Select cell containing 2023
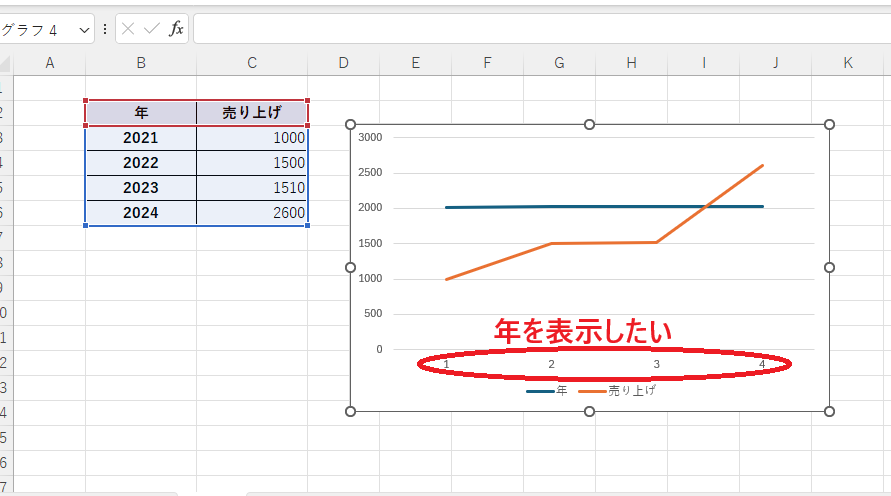 [141, 188]
